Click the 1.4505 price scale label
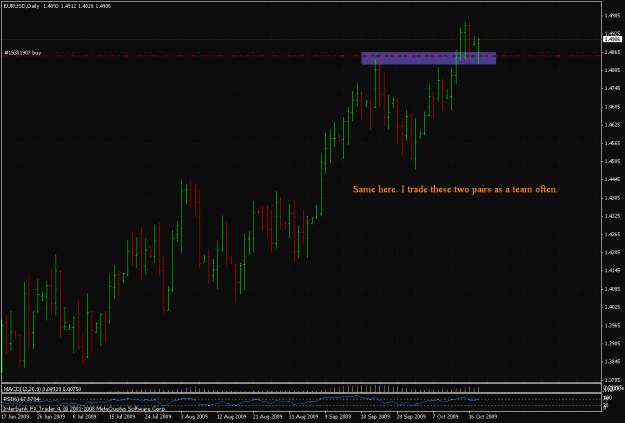The width and height of the screenshot is (625, 423). pos(612,161)
